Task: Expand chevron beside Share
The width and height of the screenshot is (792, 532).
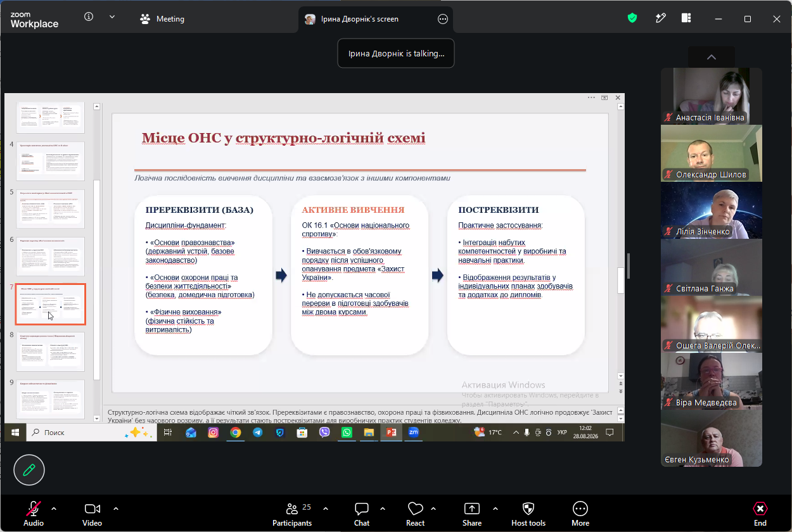Action: point(495,508)
